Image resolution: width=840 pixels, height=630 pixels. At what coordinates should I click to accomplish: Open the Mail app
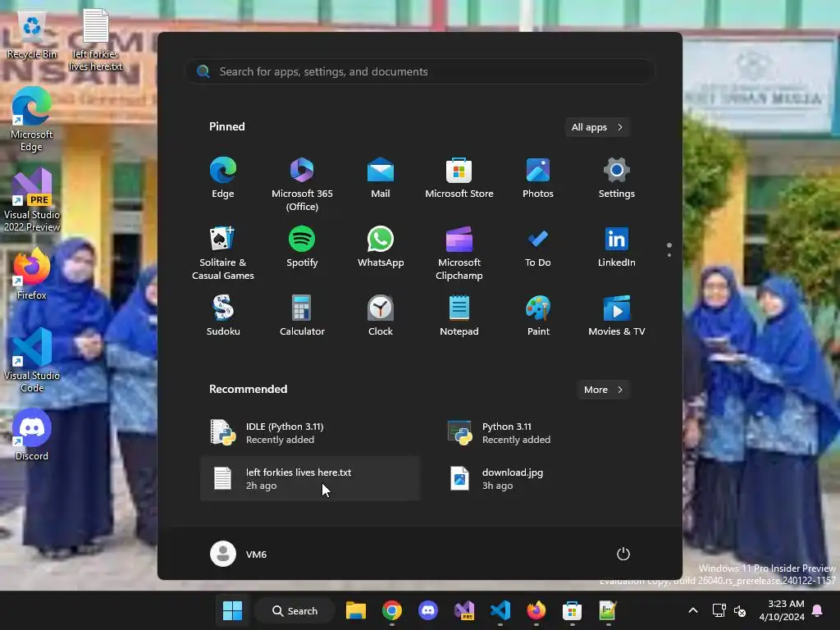pos(381,178)
